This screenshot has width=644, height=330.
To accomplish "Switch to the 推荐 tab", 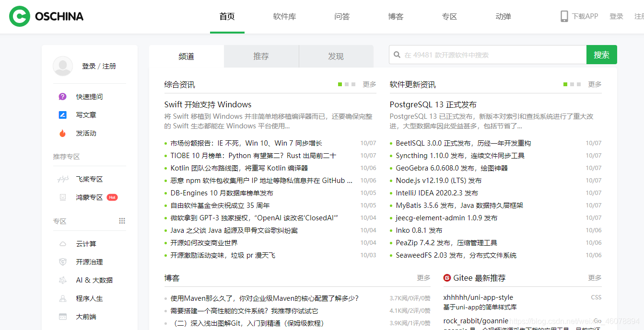I will point(261,56).
